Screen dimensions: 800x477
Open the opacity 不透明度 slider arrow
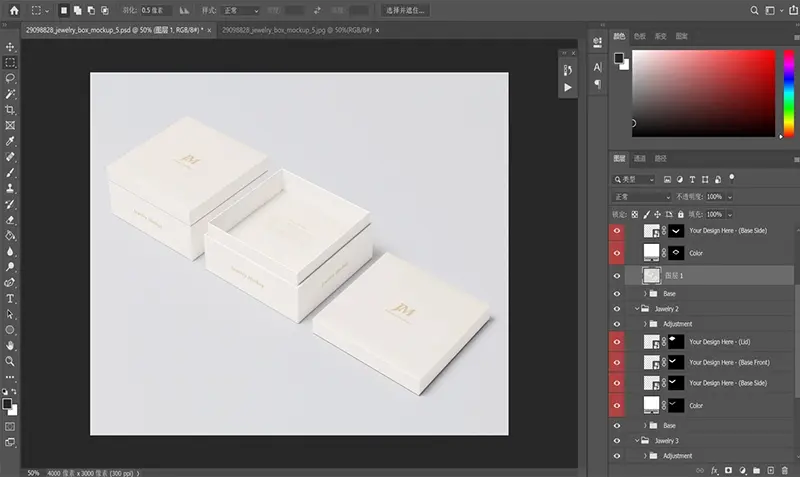pos(730,197)
